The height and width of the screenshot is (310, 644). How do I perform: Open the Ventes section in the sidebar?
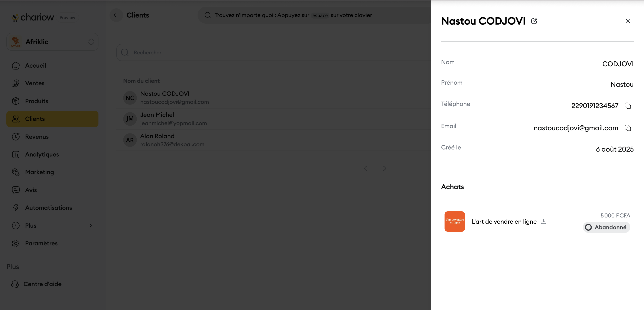[x=35, y=83]
